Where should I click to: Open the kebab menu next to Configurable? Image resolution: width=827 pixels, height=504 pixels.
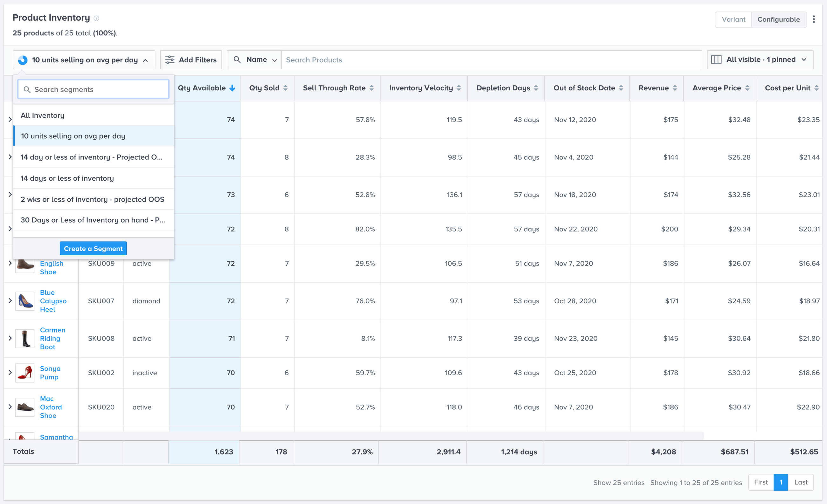tap(814, 19)
